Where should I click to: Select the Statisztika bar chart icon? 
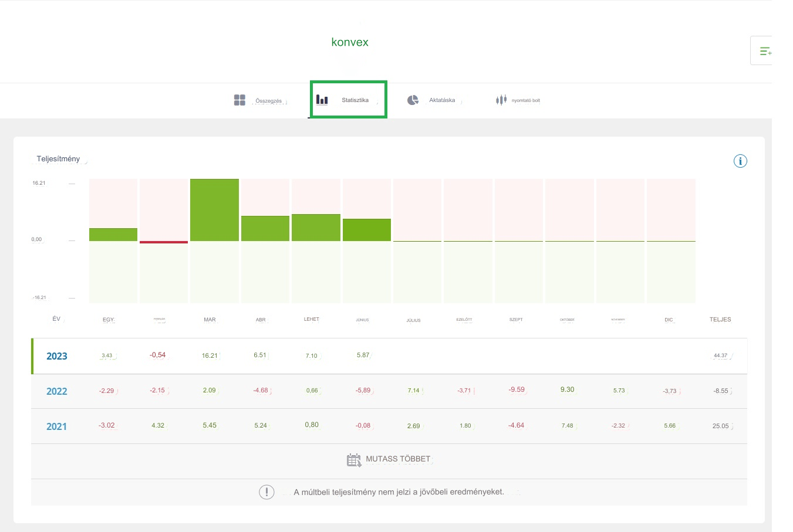pos(322,100)
